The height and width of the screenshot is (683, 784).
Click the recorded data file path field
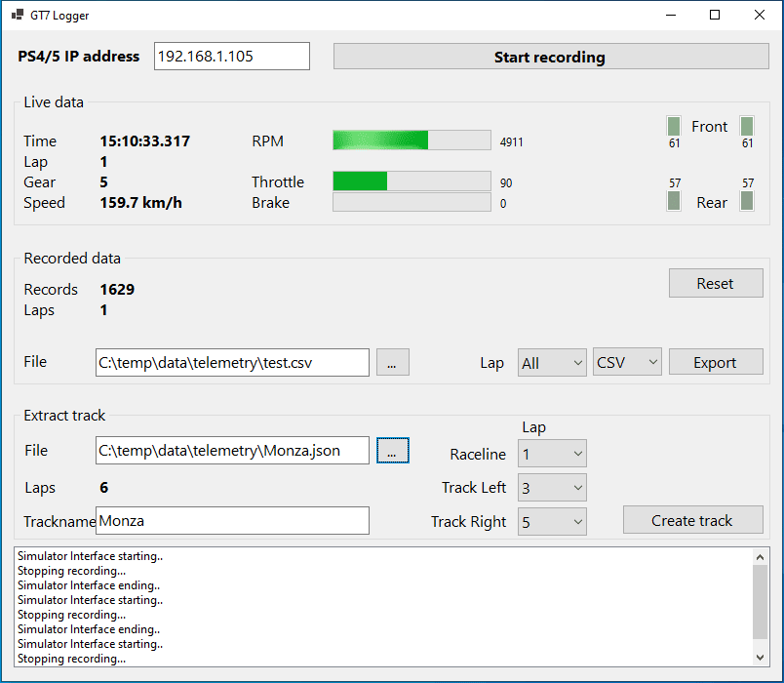point(232,362)
